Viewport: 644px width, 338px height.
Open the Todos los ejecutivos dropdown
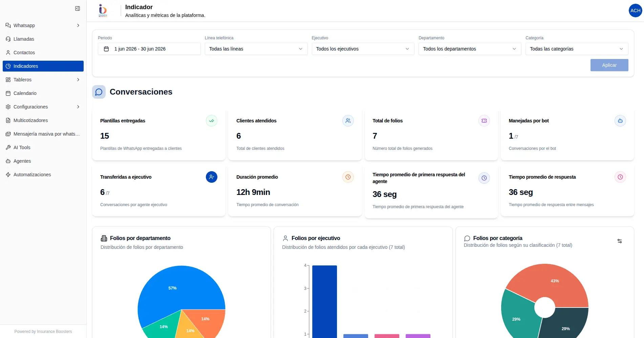pyautogui.click(x=363, y=49)
